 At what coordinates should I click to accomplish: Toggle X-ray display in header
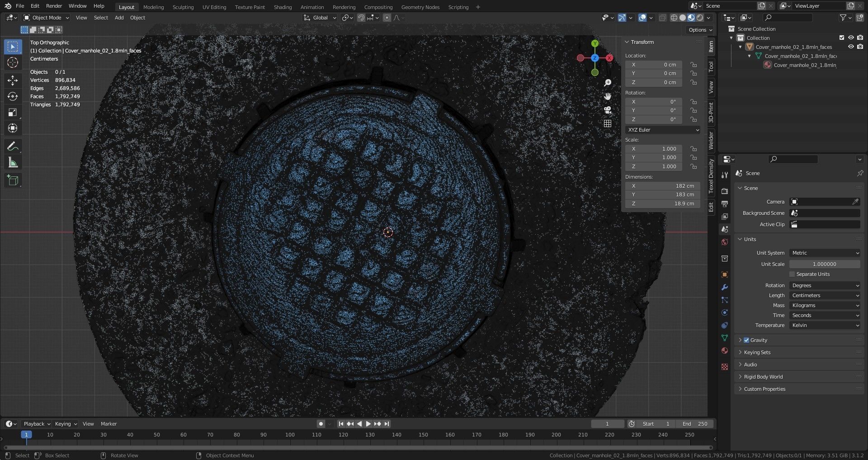[x=663, y=18]
